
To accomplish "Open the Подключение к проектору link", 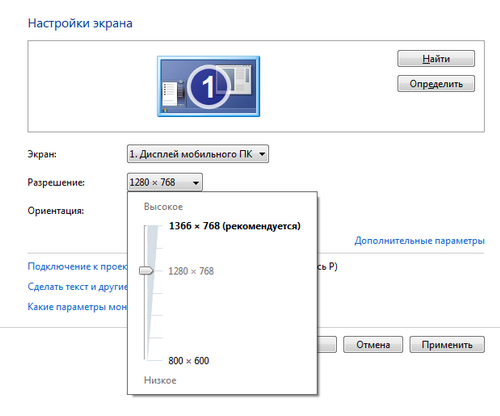I will pyautogui.click(x=77, y=266).
